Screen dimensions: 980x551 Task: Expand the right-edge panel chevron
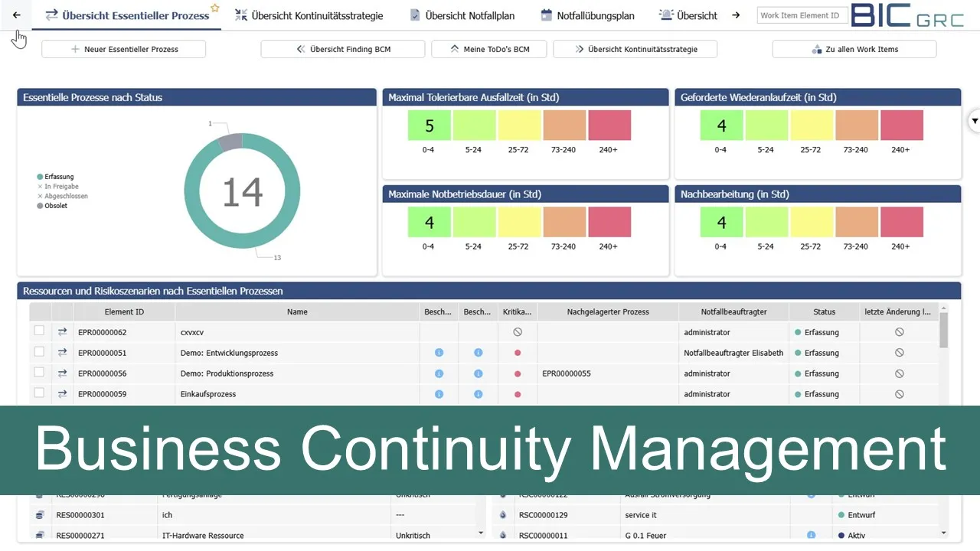tap(974, 121)
